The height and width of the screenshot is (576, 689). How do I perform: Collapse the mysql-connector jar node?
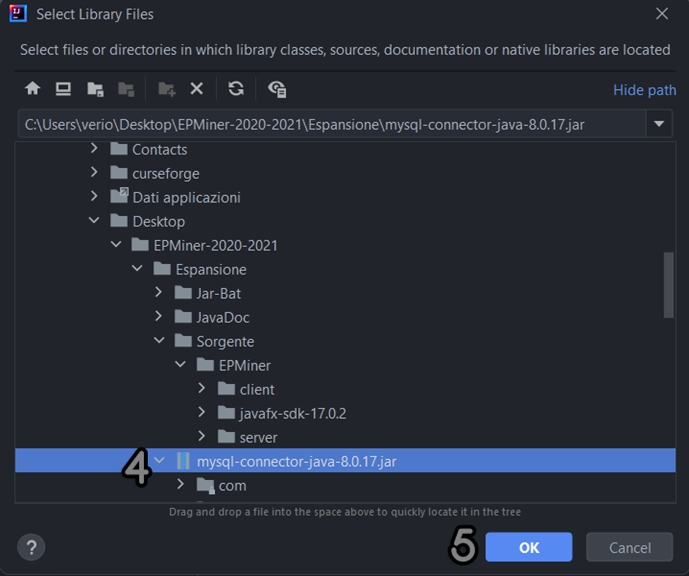(x=159, y=460)
